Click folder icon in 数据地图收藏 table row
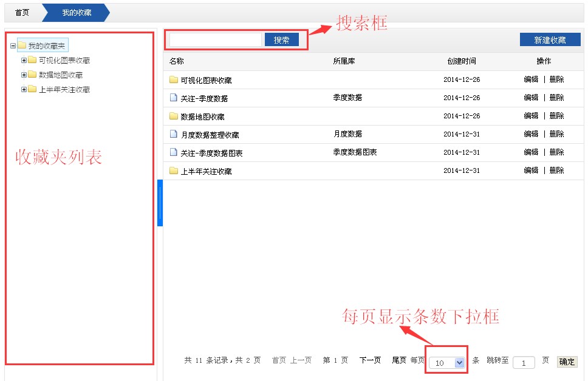 tap(173, 116)
